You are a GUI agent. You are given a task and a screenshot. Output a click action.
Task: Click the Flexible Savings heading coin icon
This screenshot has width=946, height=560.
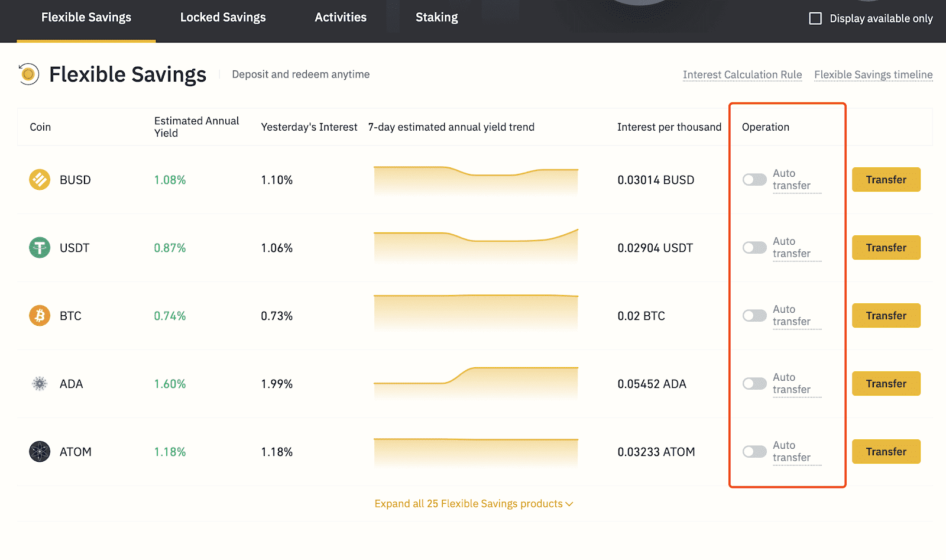tap(28, 75)
